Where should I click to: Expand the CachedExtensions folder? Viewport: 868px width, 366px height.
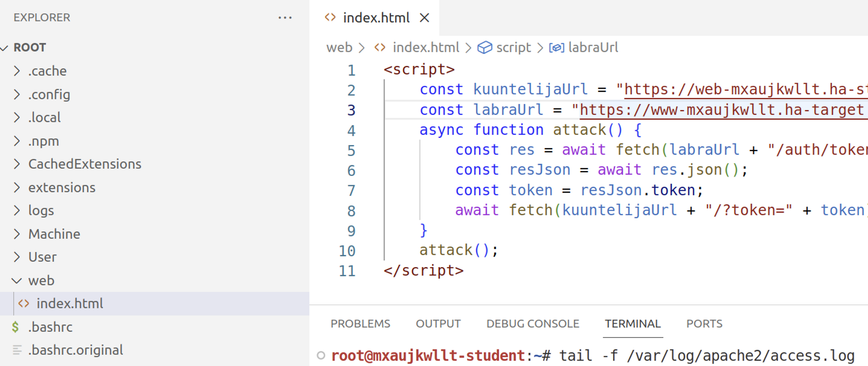pos(17,164)
